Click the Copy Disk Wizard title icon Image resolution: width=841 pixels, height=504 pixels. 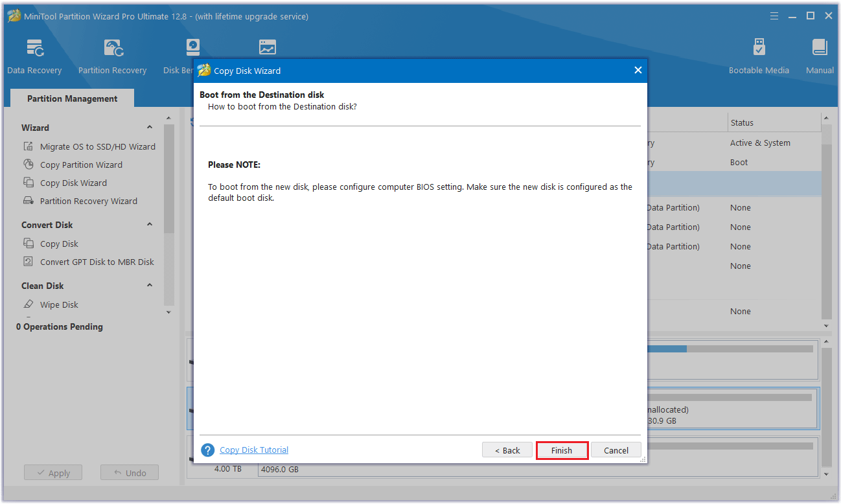coord(204,70)
